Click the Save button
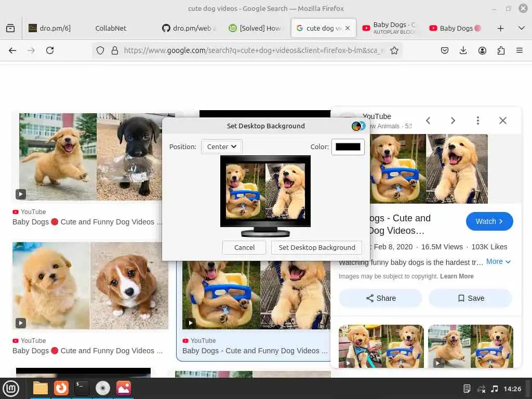The height and width of the screenshot is (399, 532). [x=471, y=298]
